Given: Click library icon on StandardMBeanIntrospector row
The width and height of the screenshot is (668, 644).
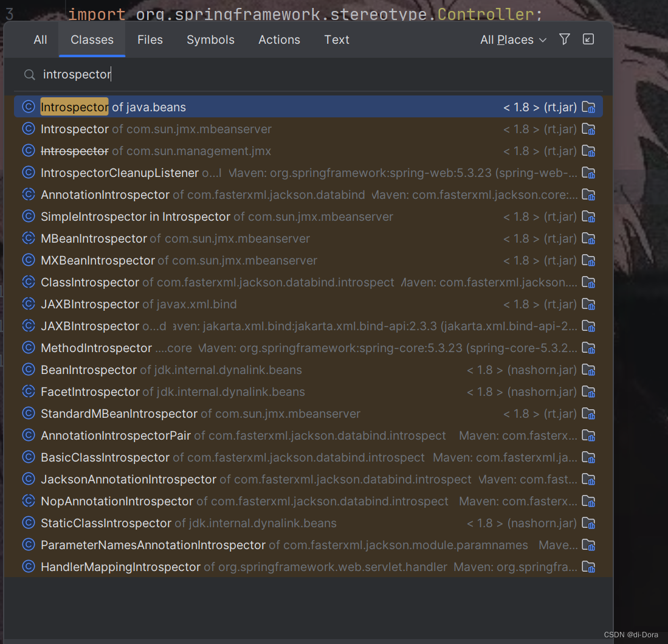Looking at the screenshot, I should (x=588, y=414).
